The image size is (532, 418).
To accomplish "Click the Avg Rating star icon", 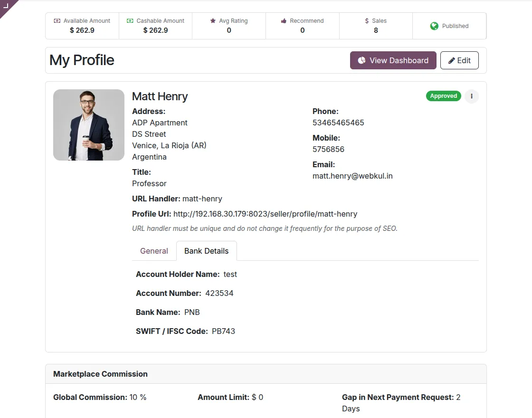I will coord(213,21).
